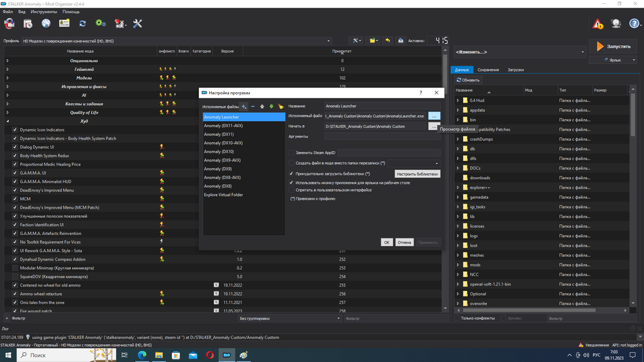Viewport: 644px width, 362px height.
Task: Click the green gears executables toolbar icon
Action: (100, 24)
